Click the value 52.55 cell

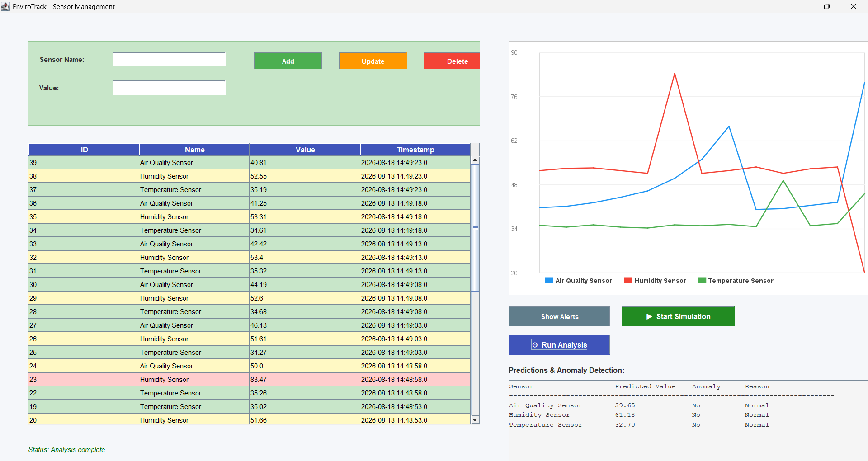(305, 176)
